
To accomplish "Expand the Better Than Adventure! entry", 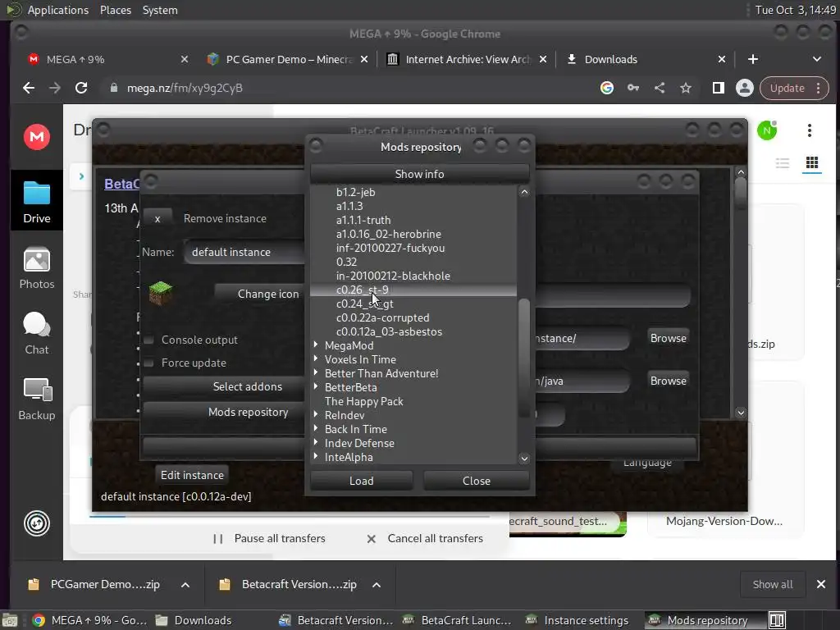I will tap(316, 373).
